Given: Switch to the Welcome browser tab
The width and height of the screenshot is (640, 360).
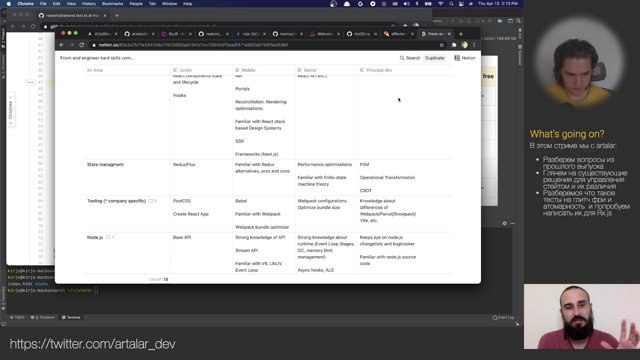Looking at the screenshot, I should (x=324, y=34).
